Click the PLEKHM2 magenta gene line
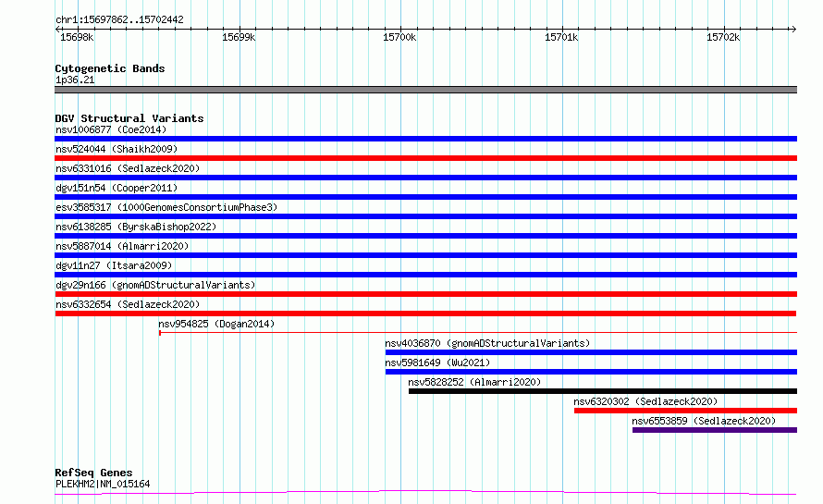Image resolution: width=823 pixels, height=504 pixels. [x=425, y=493]
